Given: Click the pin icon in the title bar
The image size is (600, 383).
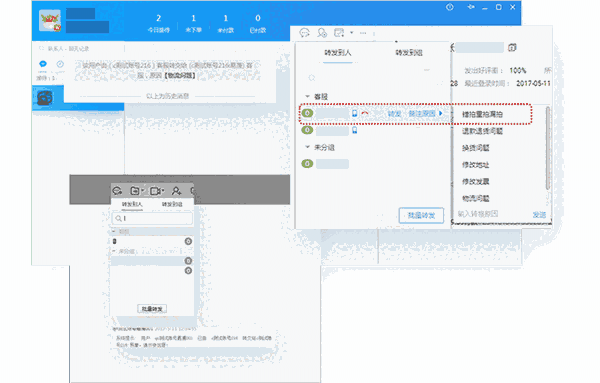Looking at the screenshot, I should (x=471, y=7).
